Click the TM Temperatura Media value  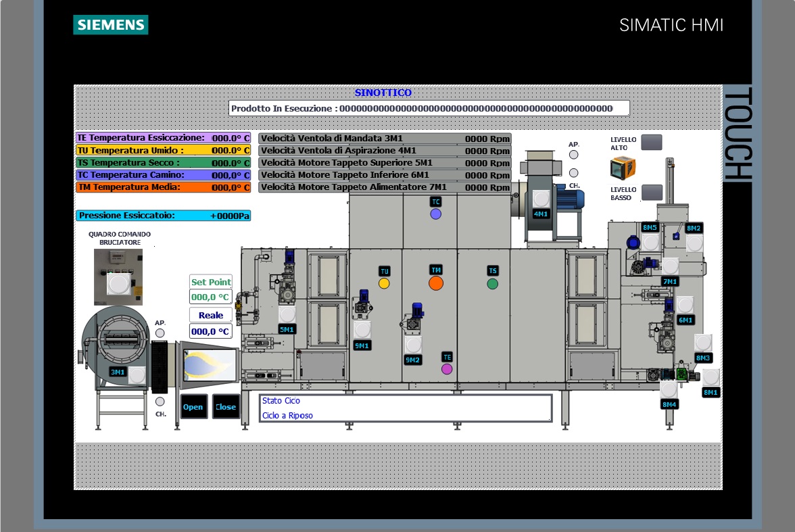(231, 187)
